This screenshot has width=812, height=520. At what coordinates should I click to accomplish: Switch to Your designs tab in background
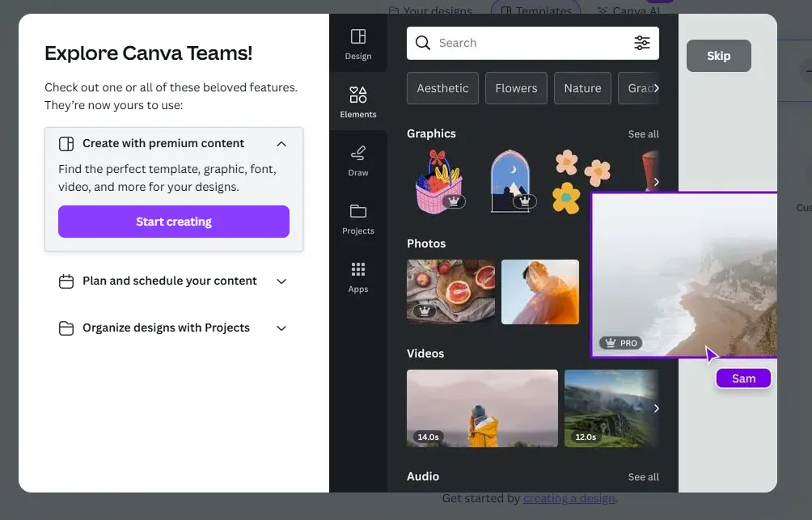(430, 11)
